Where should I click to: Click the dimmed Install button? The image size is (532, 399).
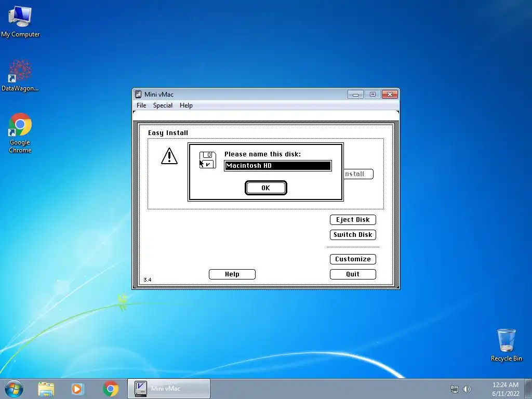358,174
